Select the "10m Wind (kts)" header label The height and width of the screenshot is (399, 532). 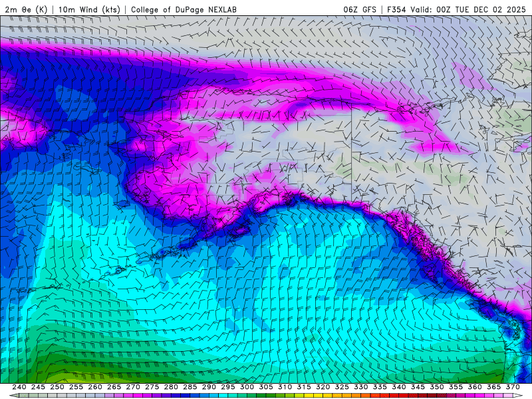[89, 9]
